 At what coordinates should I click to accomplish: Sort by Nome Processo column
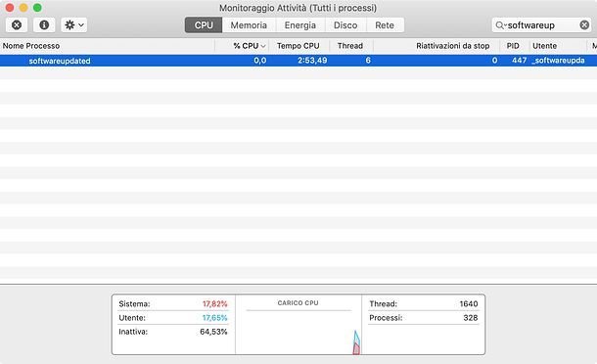pos(108,46)
